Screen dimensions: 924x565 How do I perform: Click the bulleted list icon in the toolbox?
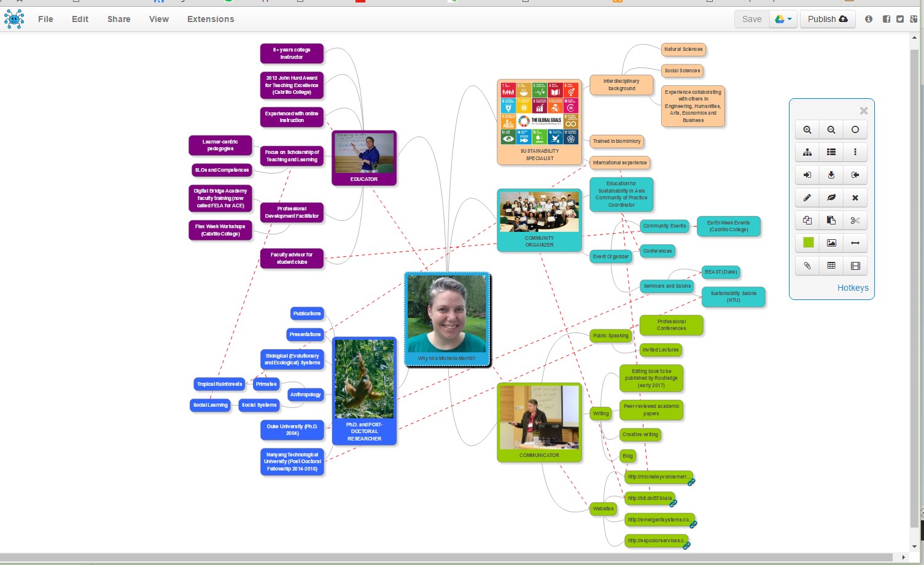[x=831, y=152]
